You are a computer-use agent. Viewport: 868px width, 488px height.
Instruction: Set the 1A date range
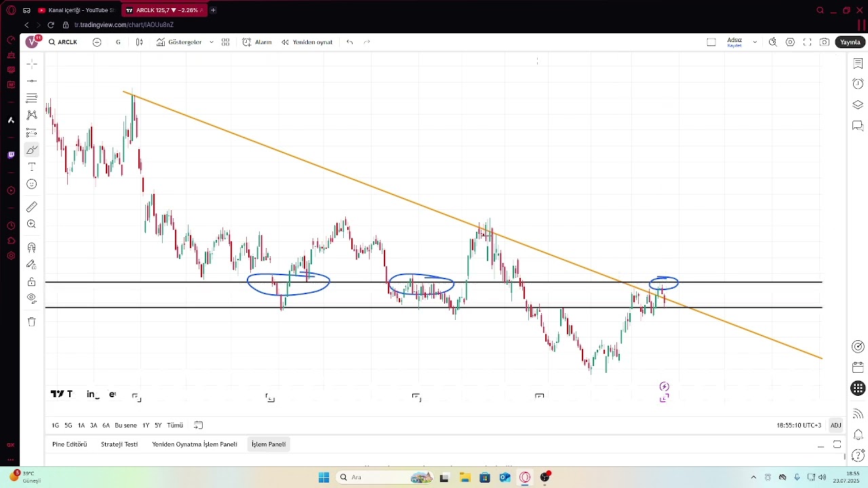(x=81, y=426)
